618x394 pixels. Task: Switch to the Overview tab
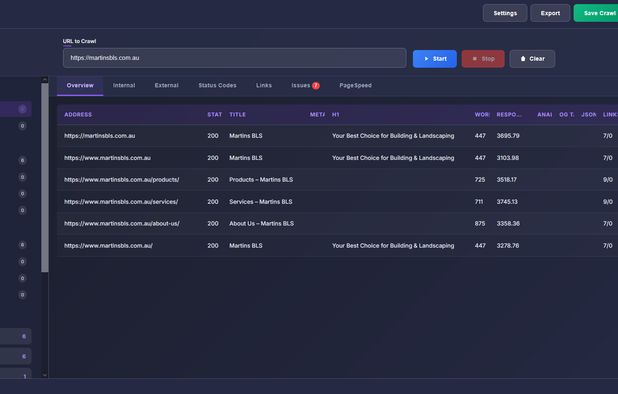[x=80, y=85]
